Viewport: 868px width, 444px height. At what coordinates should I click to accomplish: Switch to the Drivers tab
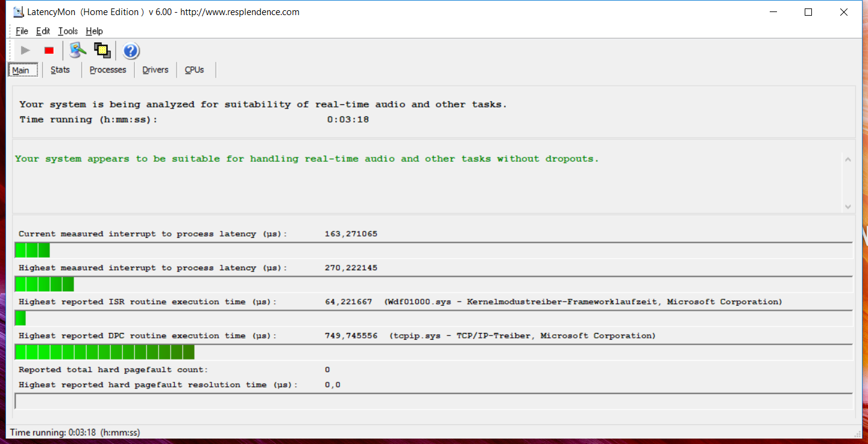[156, 70]
